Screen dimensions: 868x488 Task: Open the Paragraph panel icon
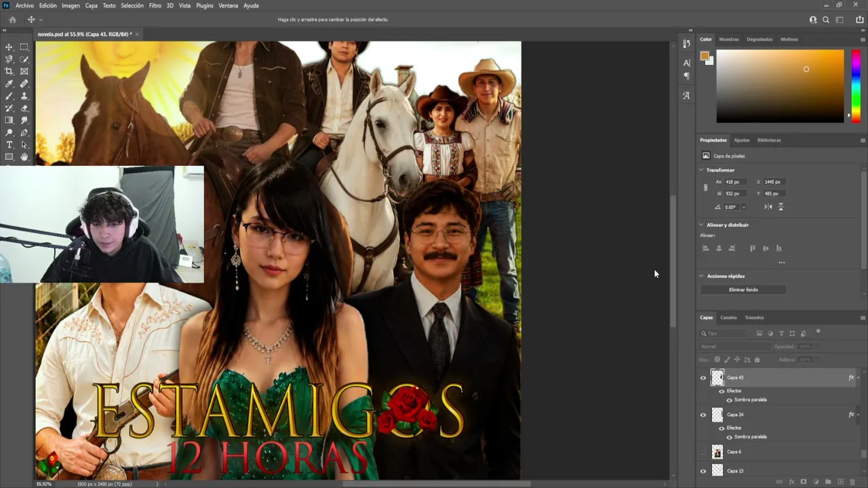click(686, 76)
